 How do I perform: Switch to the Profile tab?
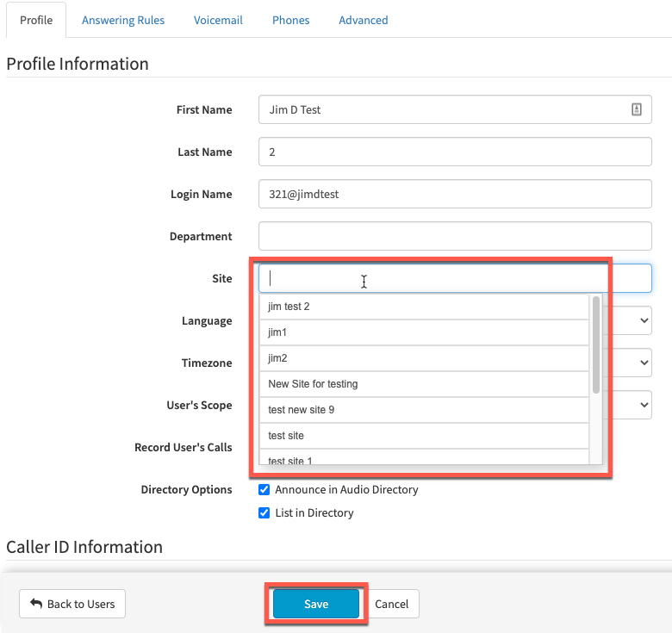pos(36,20)
